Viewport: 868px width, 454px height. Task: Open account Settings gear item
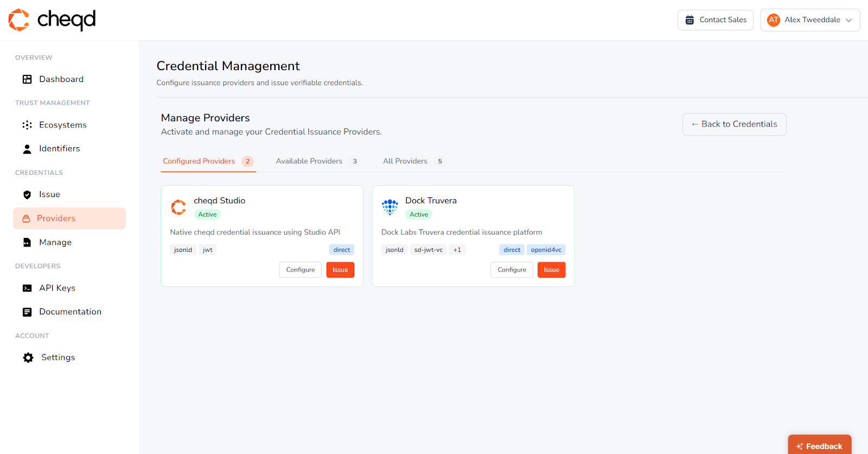click(58, 357)
